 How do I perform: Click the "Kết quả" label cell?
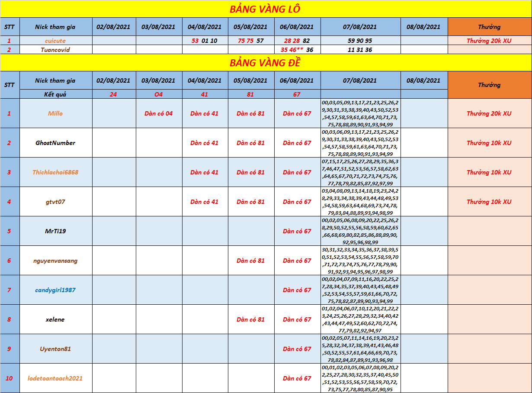[55, 94]
